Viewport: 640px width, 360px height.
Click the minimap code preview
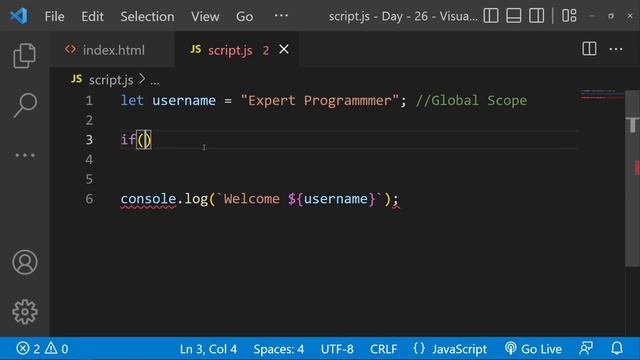click(602, 95)
